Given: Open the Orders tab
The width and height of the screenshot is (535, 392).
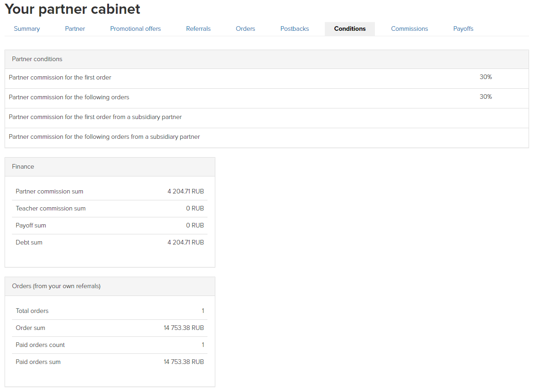Looking at the screenshot, I should coord(245,29).
